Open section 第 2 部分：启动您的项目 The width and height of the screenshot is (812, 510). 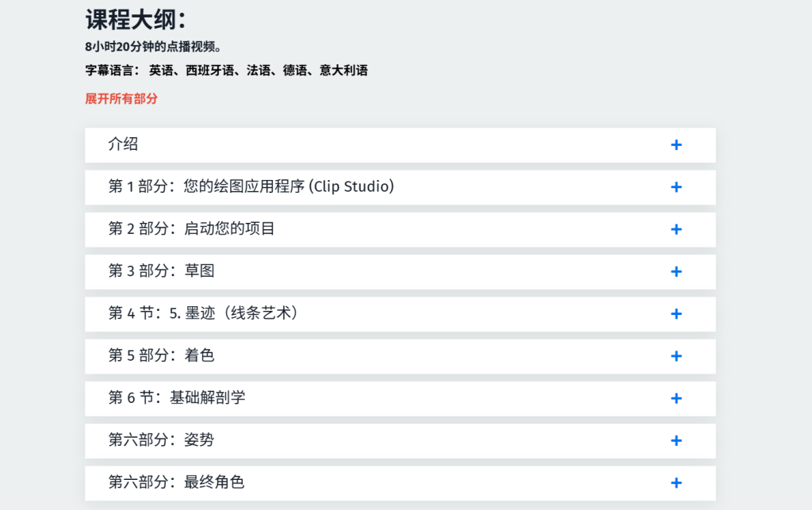click(x=400, y=229)
